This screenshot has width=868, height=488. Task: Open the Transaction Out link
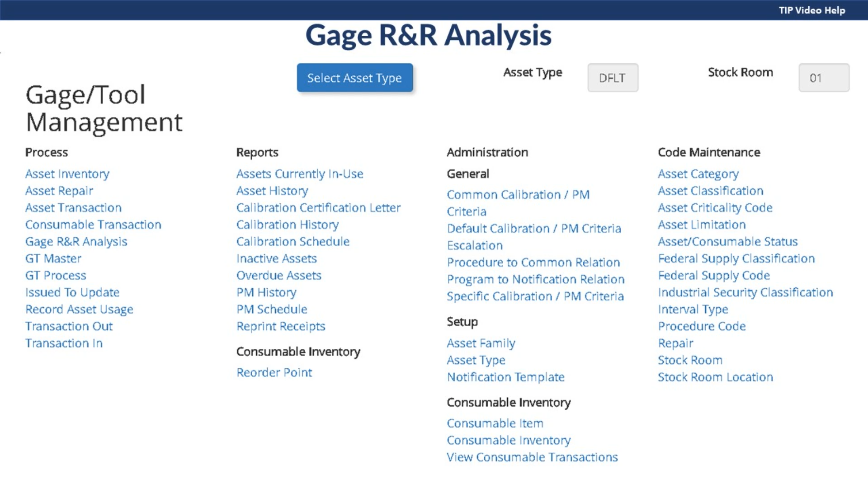[69, 326]
